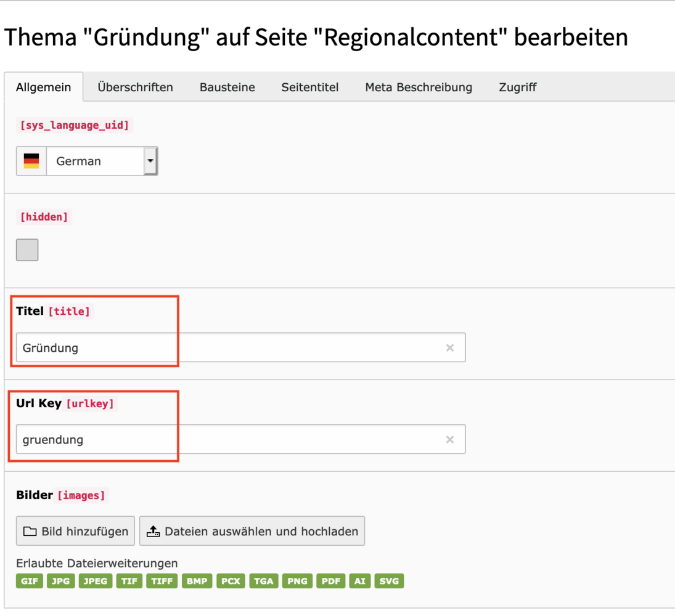Open the Meta Beschreibung tab
This screenshot has width=675, height=616.
(419, 87)
